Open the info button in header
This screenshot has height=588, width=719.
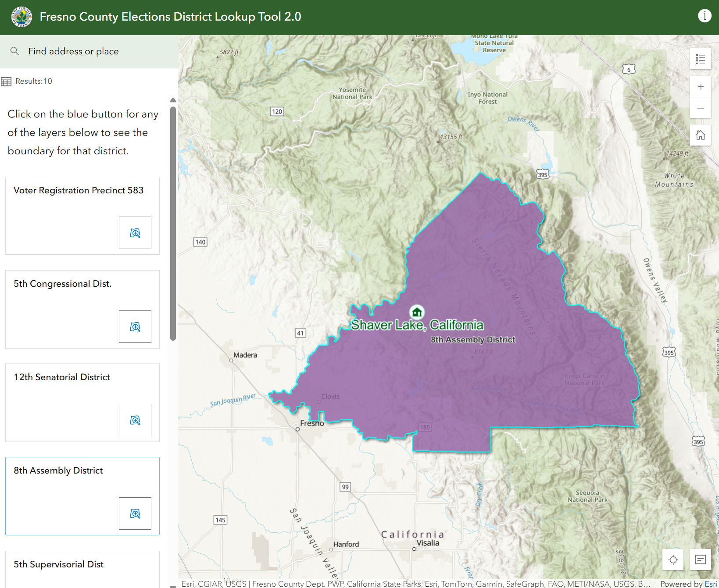click(705, 16)
